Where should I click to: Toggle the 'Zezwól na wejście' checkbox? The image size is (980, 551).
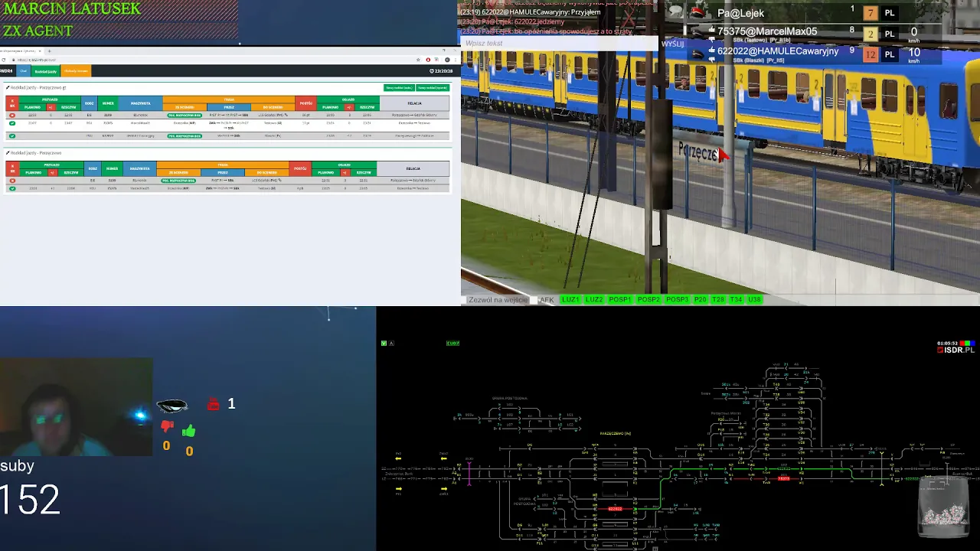click(x=464, y=300)
